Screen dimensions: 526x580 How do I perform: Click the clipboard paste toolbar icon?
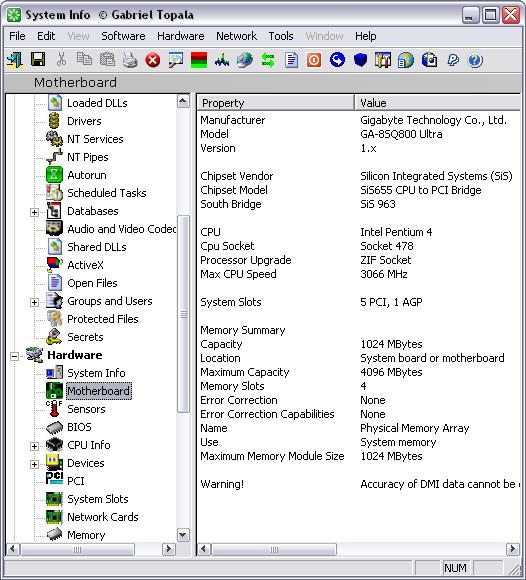coord(107,60)
